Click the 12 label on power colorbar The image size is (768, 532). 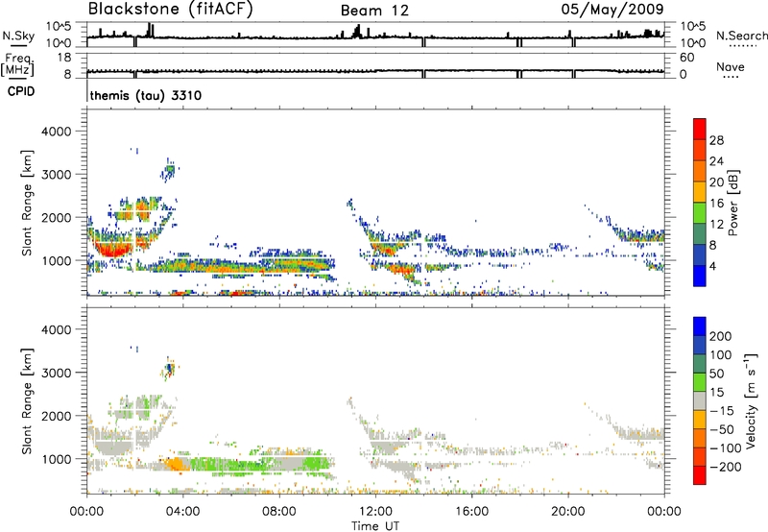(716, 225)
